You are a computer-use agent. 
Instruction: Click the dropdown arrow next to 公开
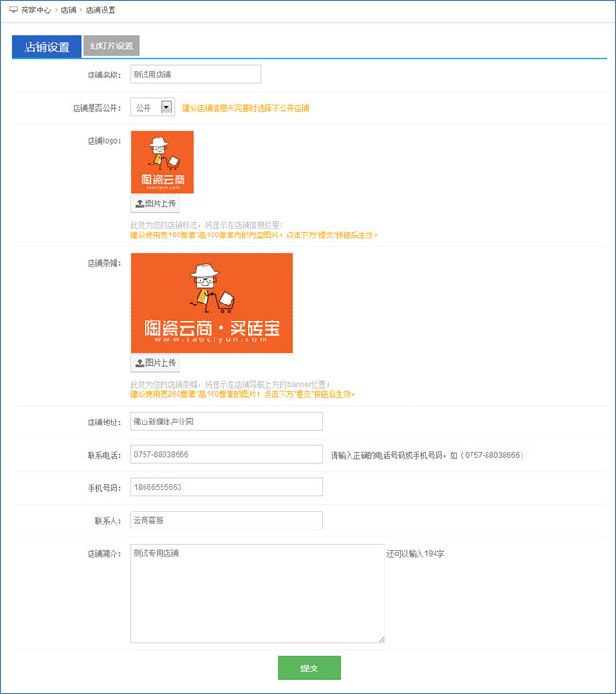pos(166,107)
